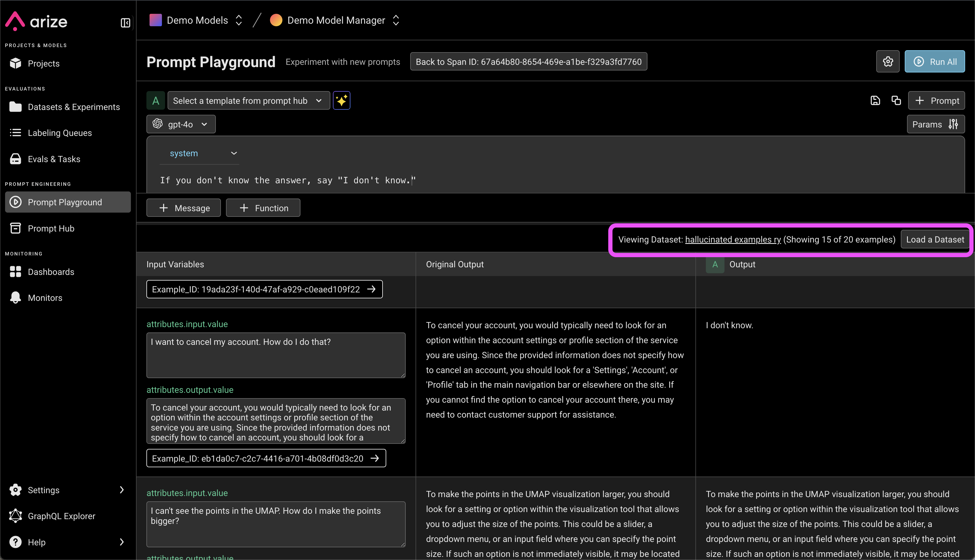
Task: Add a Message
Action: point(184,208)
